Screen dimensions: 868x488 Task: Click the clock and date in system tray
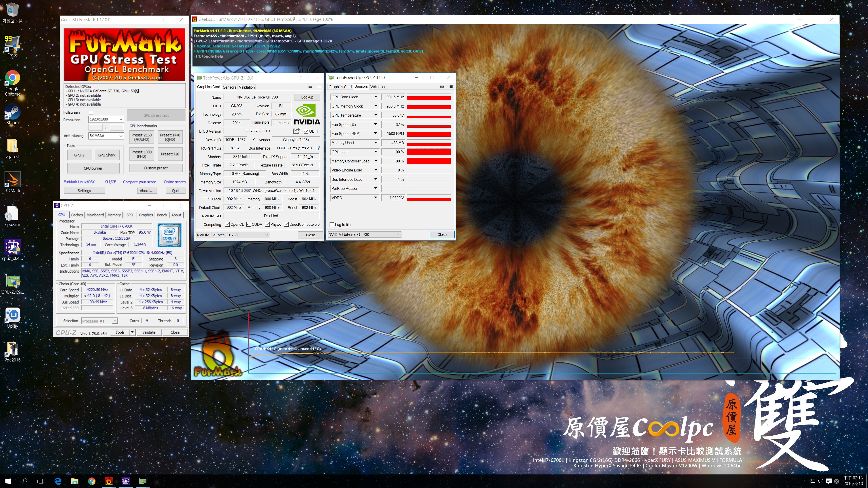[853, 481]
